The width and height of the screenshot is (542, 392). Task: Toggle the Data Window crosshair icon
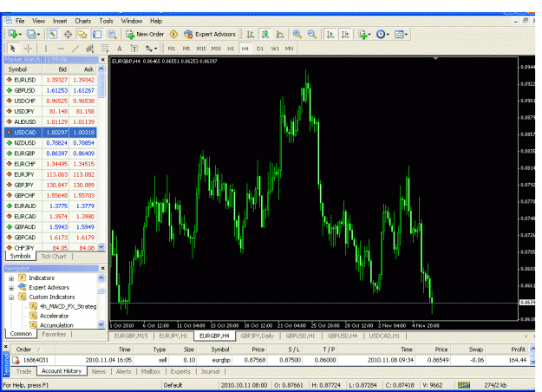(68, 34)
